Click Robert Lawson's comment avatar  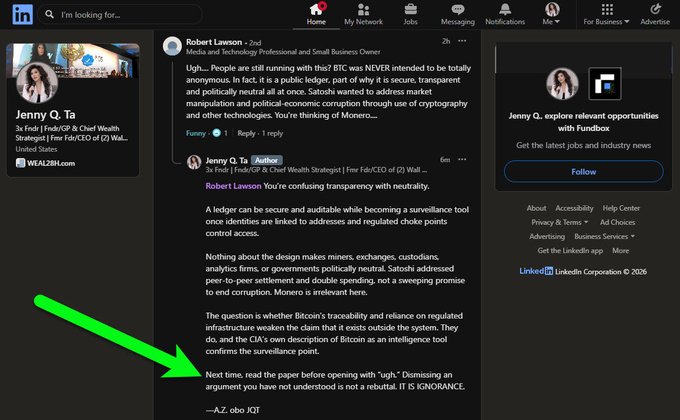coord(172,46)
